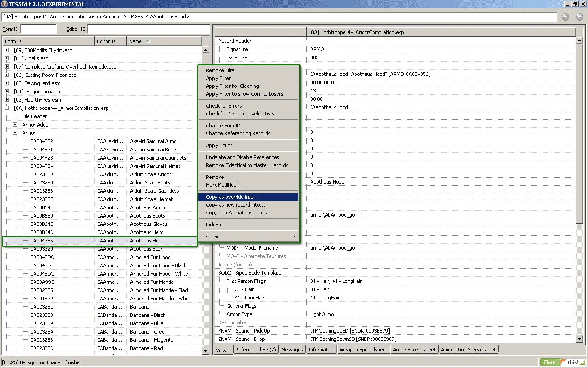This screenshot has height=368, width=588.
Task: Click MOD4 model filename hood_go.nif value
Action: point(336,248)
